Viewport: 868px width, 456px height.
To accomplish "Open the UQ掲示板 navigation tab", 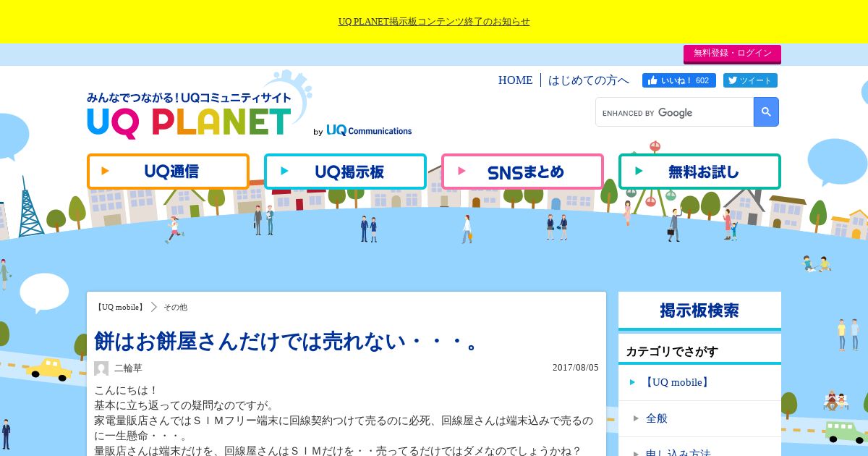I will click(345, 172).
